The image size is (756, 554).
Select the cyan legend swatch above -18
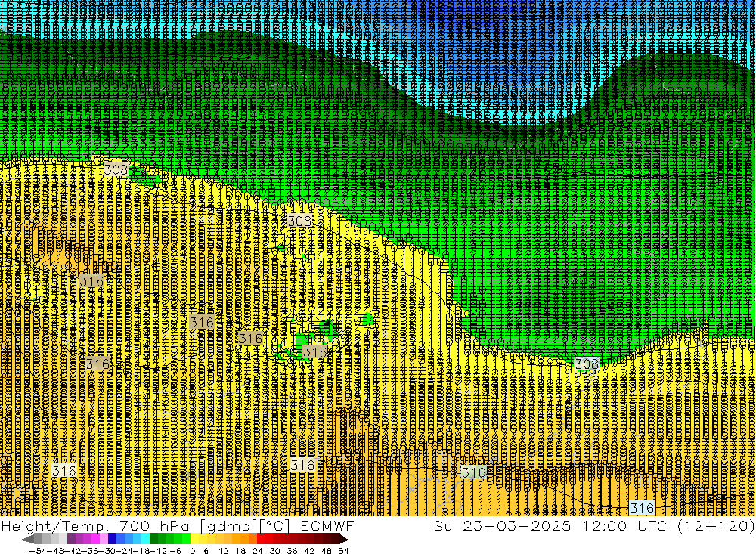coord(145,538)
